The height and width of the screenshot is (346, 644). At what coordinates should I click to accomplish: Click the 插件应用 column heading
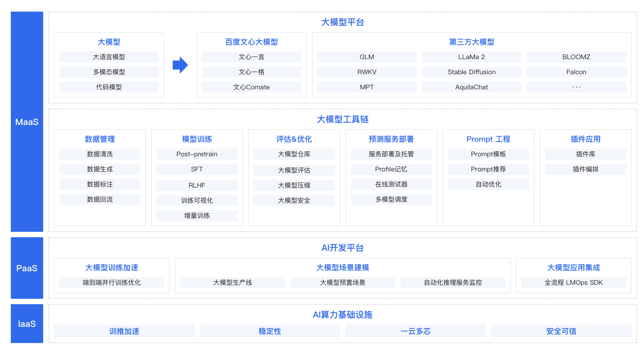[x=586, y=139]
